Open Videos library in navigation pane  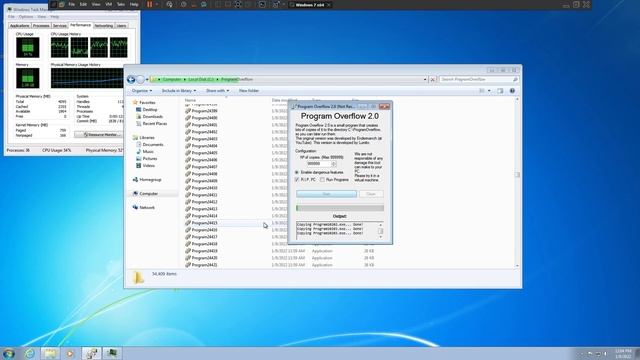[x=145, y=165]
